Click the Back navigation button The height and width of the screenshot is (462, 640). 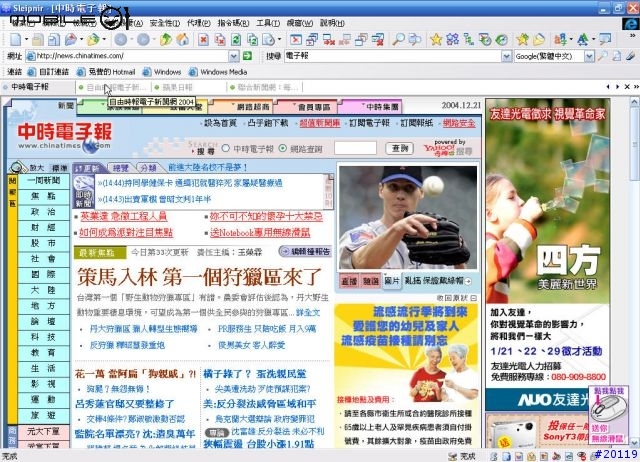[x=120, y=40]
